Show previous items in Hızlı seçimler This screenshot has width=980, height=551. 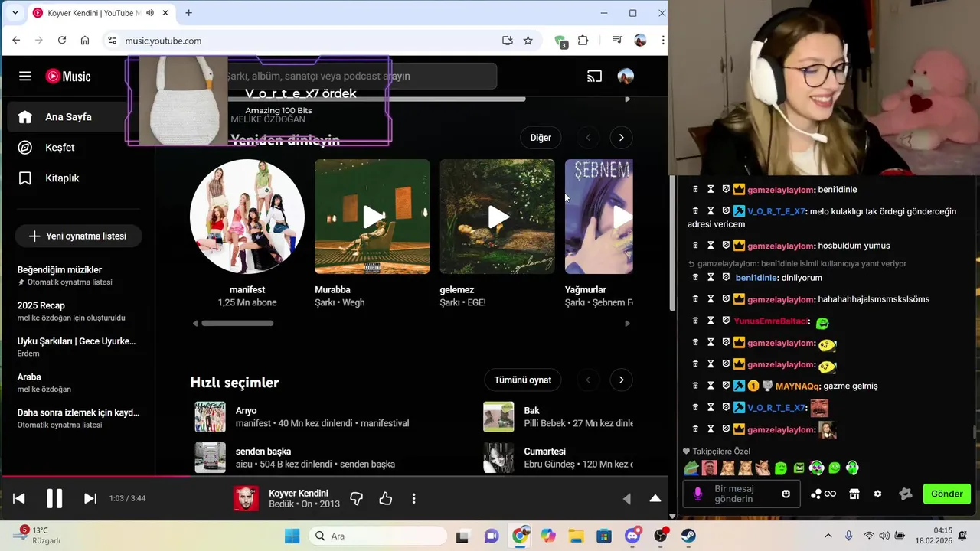pos(588,380)
